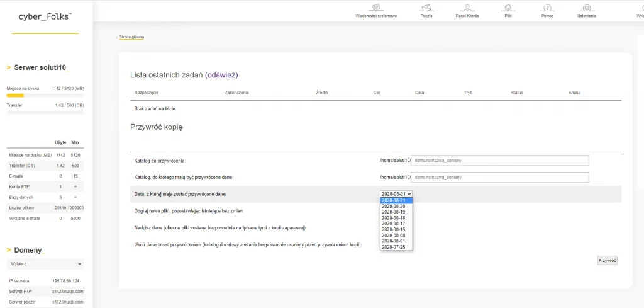The image size is (644, 308).
Task: Focus the Katalog do przywrócenia input field
Action: point(500,161)
